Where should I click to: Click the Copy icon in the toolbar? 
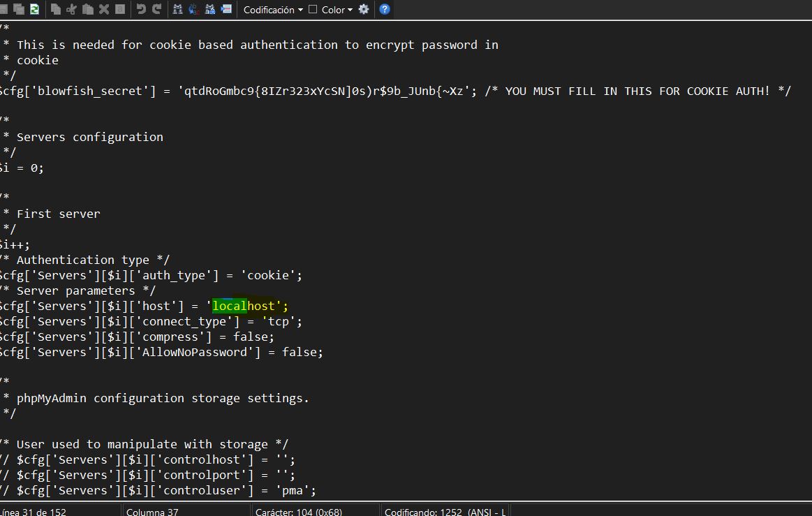click(55, 9)
